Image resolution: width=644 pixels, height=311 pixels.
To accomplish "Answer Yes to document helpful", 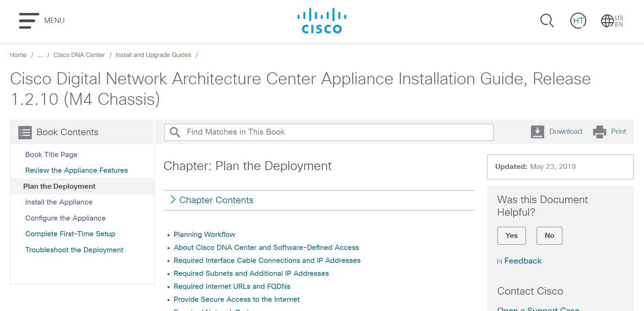I will coord(511,236).
